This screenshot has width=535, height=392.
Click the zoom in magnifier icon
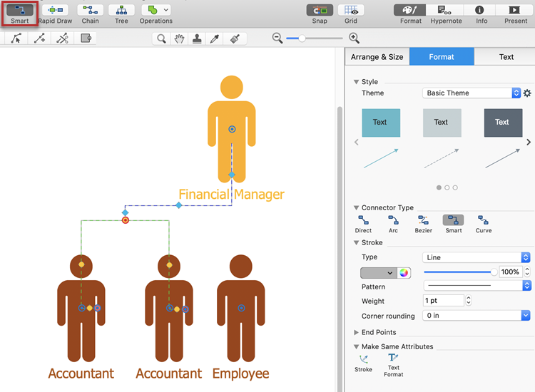[x=355, y=38]
